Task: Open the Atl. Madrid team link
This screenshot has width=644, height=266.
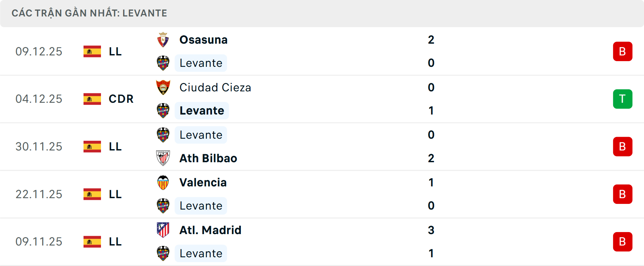Action: coord(210,230)
